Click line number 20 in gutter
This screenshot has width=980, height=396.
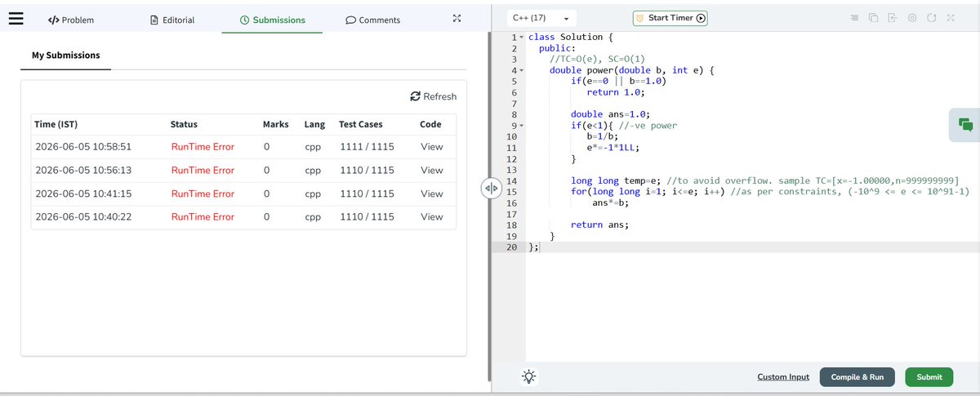(512, 247)
